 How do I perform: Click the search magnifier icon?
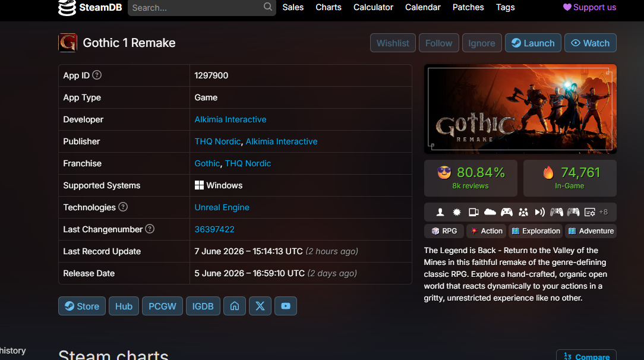pyautogui.click(x=268, y=7)
